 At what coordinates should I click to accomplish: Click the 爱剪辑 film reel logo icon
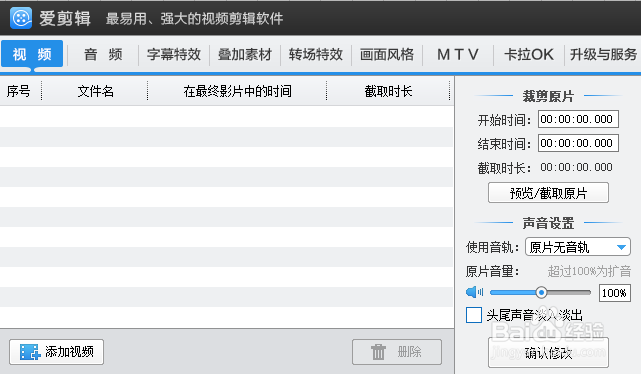click(x=21, y=18)
